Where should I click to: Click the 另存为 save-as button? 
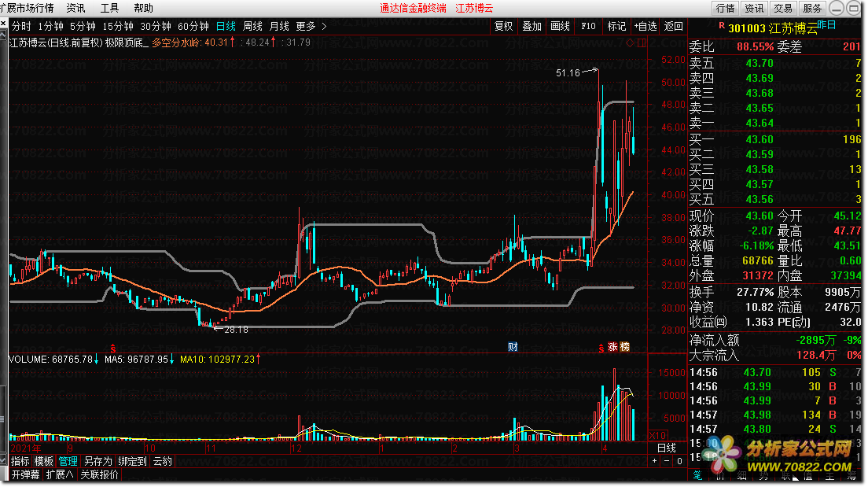coord(98,462)
